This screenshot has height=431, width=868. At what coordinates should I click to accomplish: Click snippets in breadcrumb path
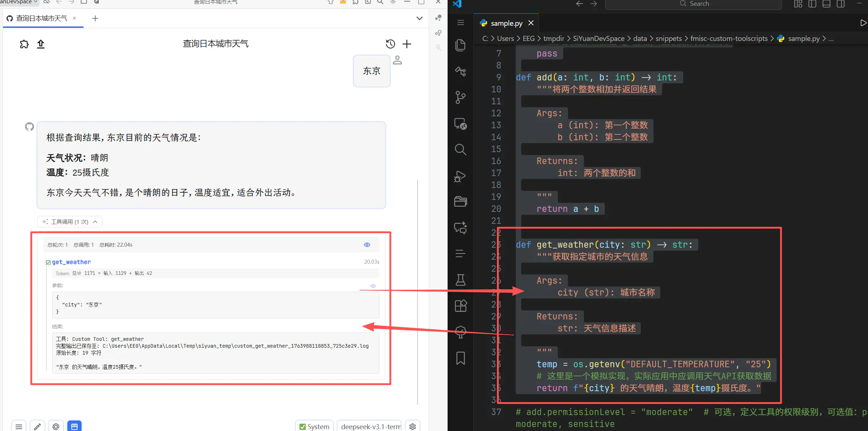[668, 38]
